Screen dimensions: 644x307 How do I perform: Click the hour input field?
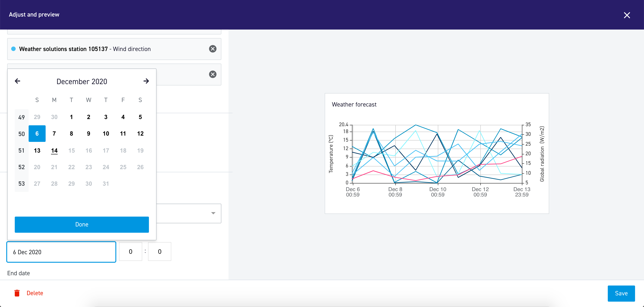tap(131, 252)
